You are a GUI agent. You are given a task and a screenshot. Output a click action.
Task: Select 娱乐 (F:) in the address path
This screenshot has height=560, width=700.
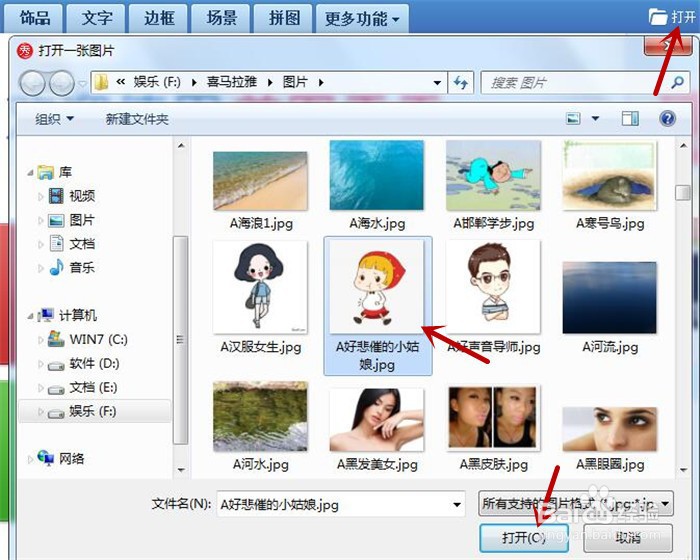pyautogui.click(x=157, y=82)
